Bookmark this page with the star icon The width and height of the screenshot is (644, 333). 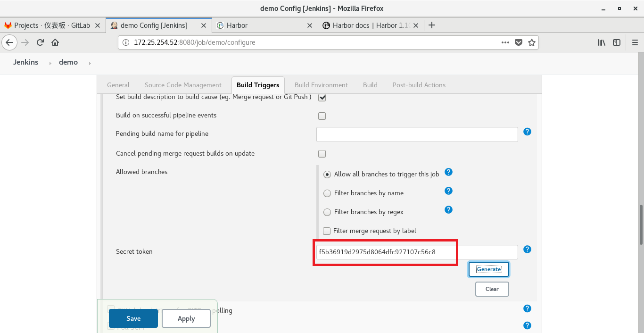[532, 42]
